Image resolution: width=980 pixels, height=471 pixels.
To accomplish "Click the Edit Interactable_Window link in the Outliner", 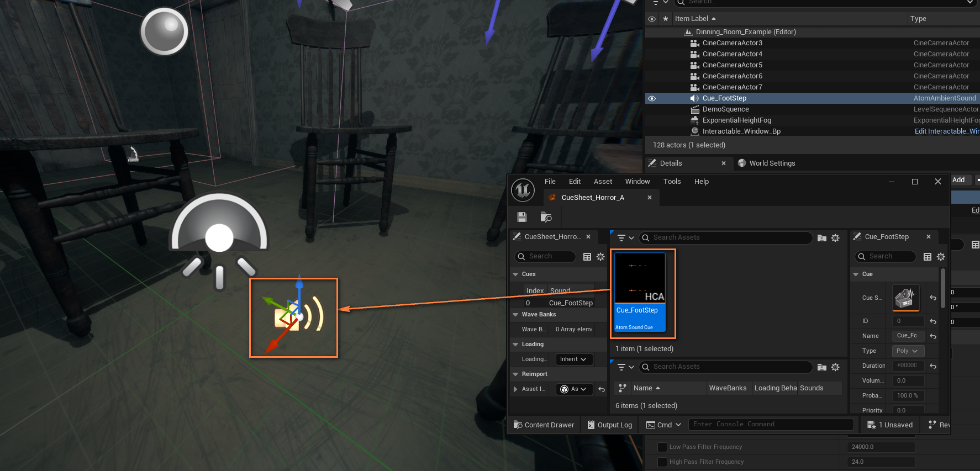I will click(947, 131).
